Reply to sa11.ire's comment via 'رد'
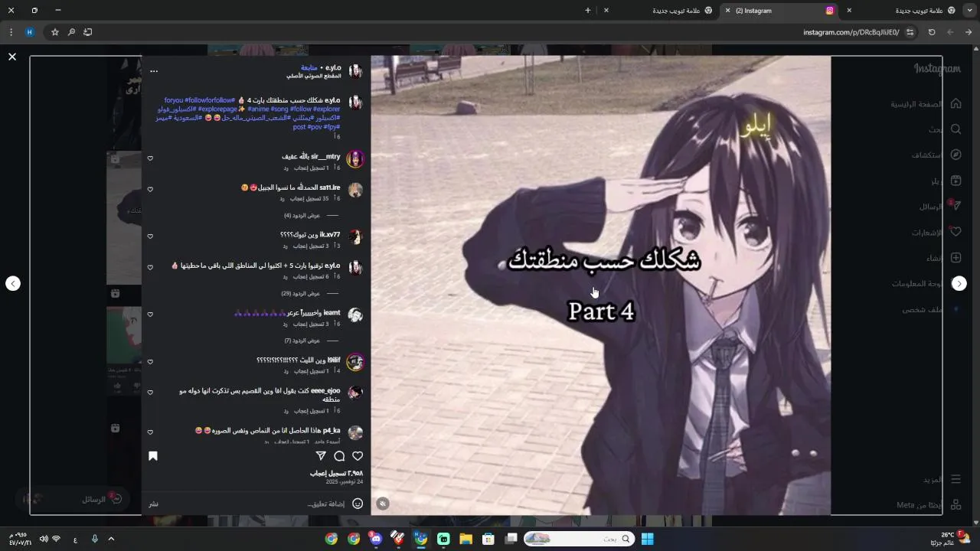 click(x=283, y=199)
